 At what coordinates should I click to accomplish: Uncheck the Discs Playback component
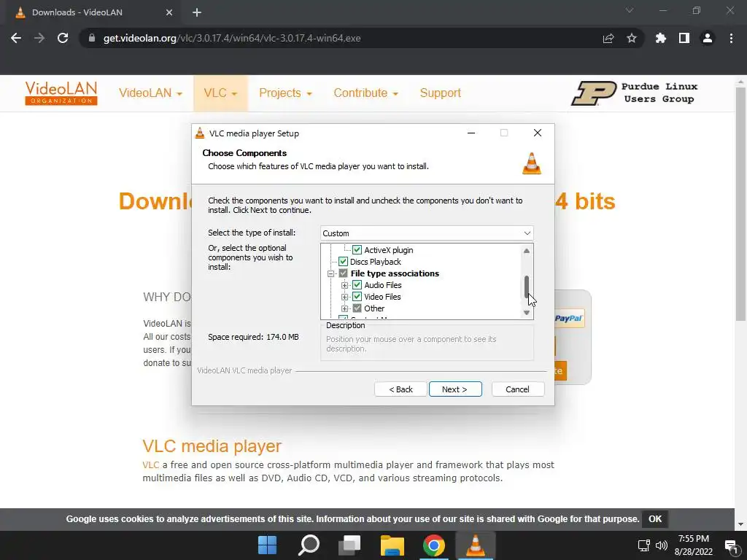(343, 262)
